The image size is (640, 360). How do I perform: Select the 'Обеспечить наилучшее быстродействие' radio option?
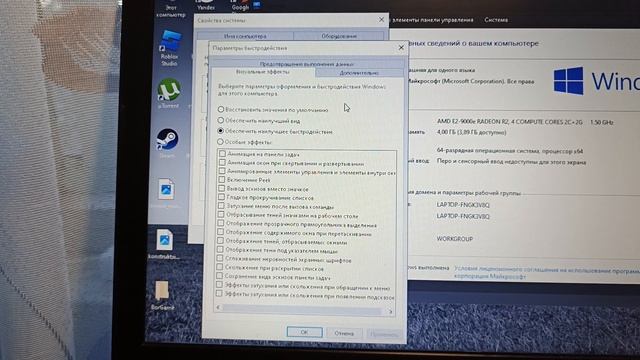pyautogui.click(x=220, y=131)
